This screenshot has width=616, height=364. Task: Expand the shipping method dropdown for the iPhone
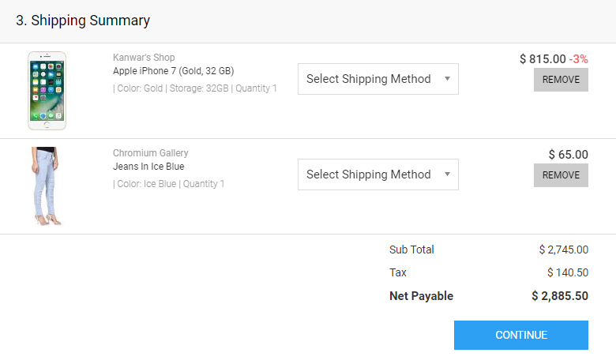(x=377, y=79)
